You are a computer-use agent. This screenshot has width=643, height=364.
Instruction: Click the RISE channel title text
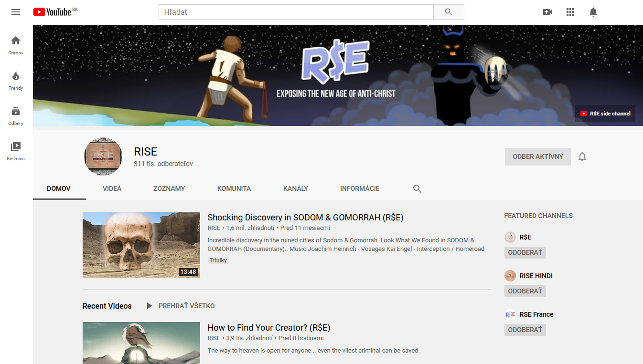click(146, 152)
